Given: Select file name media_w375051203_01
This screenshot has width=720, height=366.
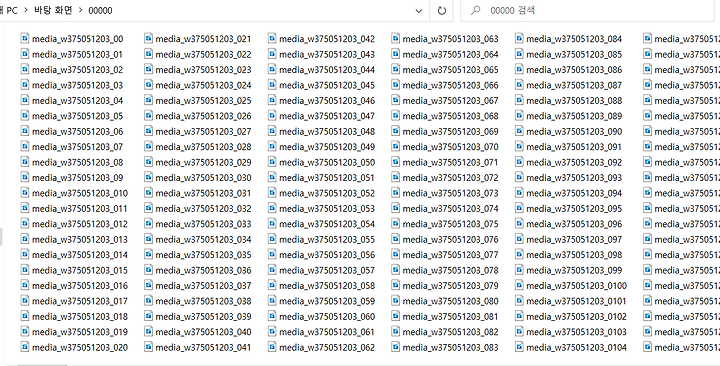Looking at the screenshot, I should coord(78,55).
